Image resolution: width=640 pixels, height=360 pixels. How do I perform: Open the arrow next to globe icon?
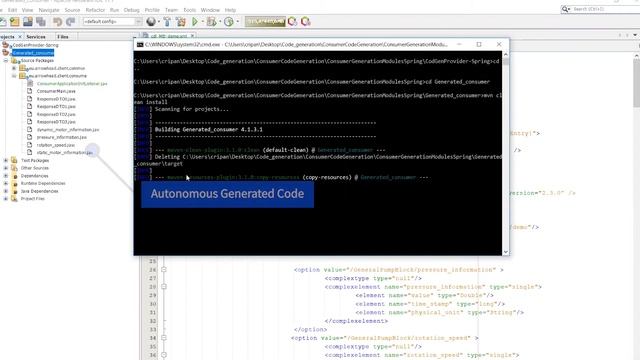coord(158,22)
